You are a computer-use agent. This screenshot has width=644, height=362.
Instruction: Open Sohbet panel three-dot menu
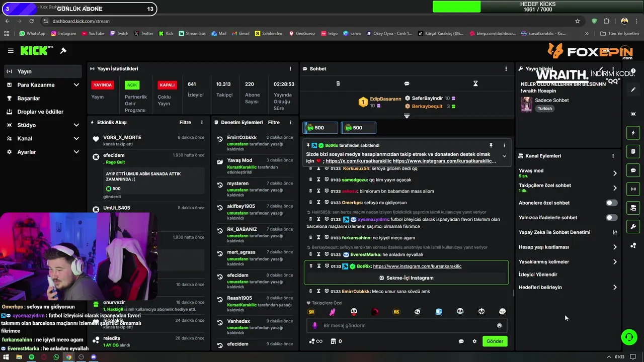click(506, 69)
